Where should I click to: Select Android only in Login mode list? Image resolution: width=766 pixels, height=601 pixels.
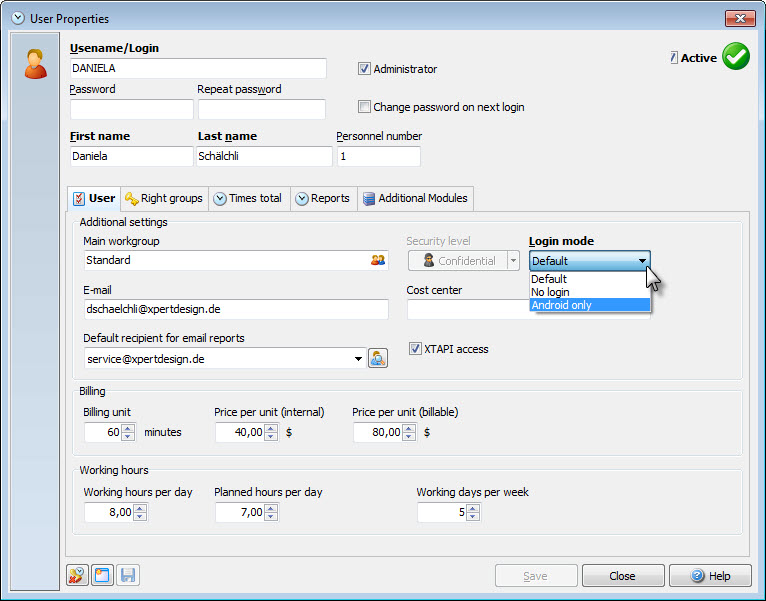[590, 305]
